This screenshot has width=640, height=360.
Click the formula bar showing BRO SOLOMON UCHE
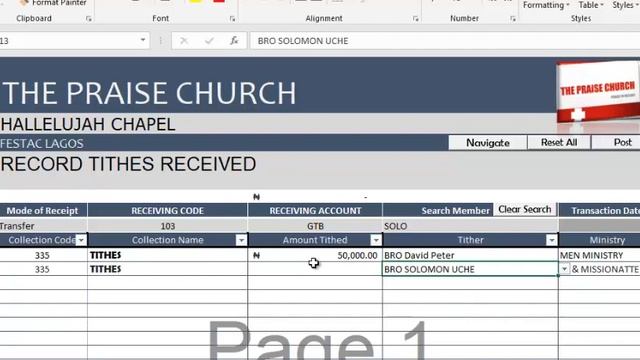point(445,41)
